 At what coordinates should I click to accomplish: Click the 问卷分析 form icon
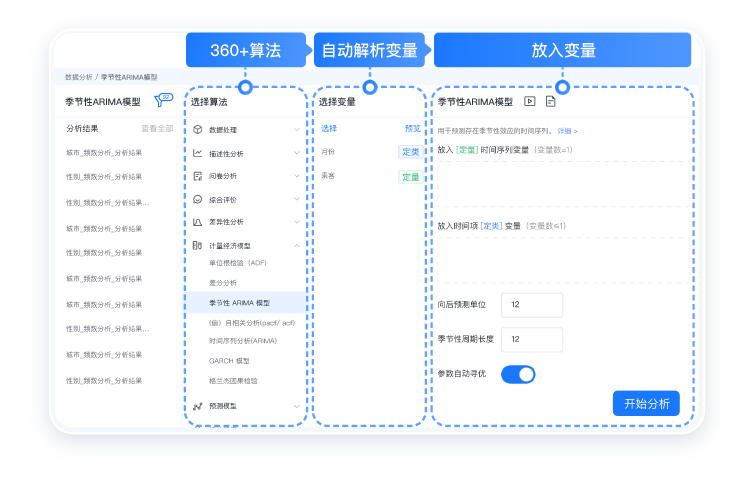coord(198,176)
